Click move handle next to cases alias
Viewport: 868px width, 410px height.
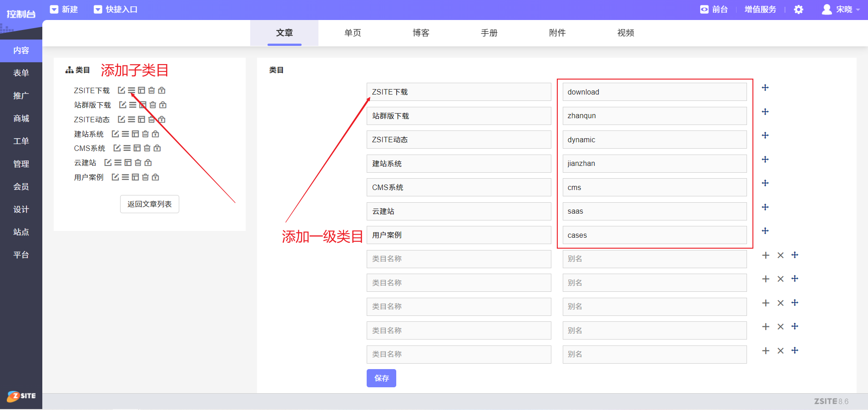(765, 231)
